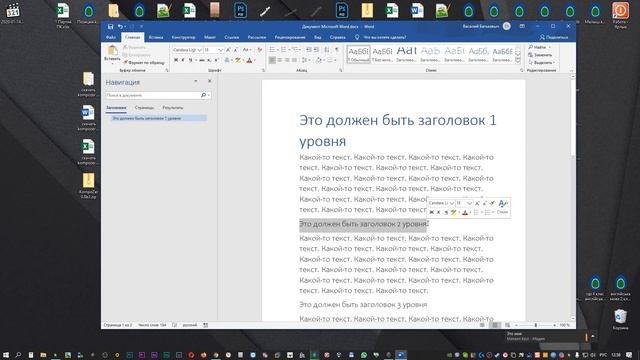Open the mini toolbar font size dropdown
The width and height of the screenshot is (640, 360).
coord(470,203)
